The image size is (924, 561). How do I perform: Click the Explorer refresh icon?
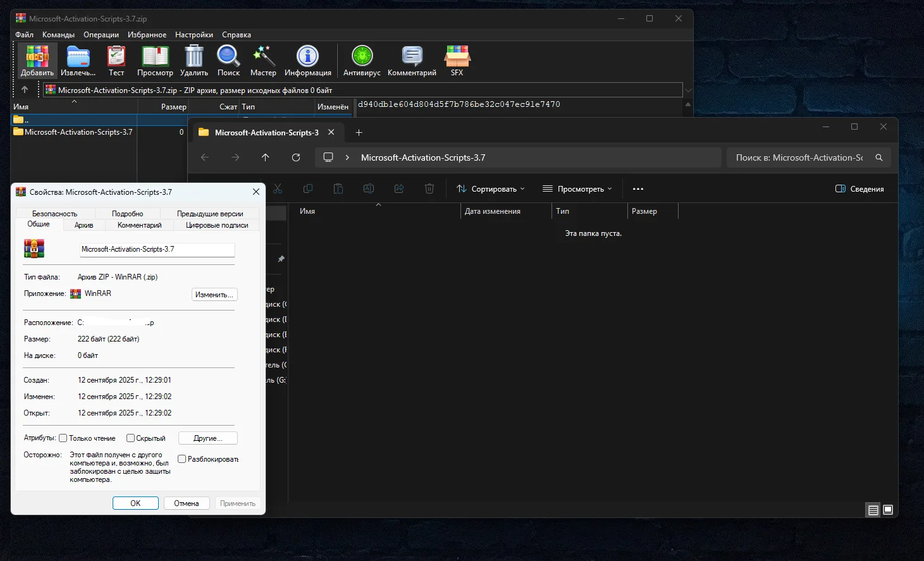pos(296,157)
